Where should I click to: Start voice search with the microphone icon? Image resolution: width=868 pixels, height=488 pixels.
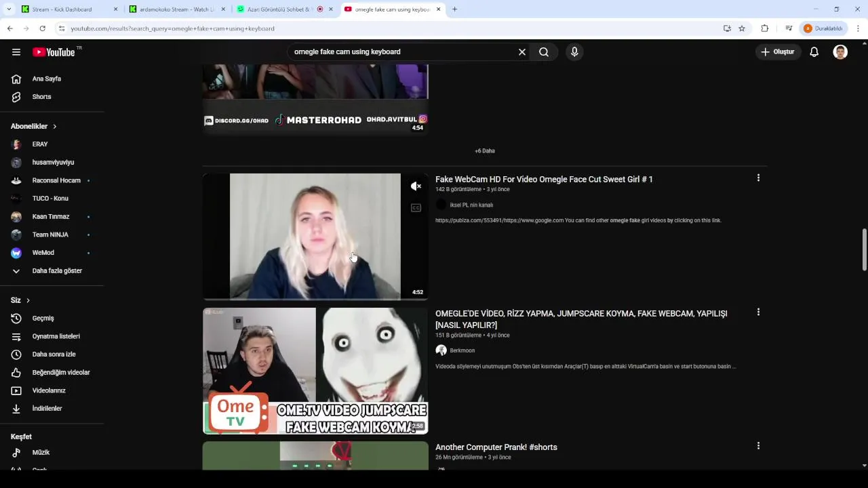pos(574,52)
